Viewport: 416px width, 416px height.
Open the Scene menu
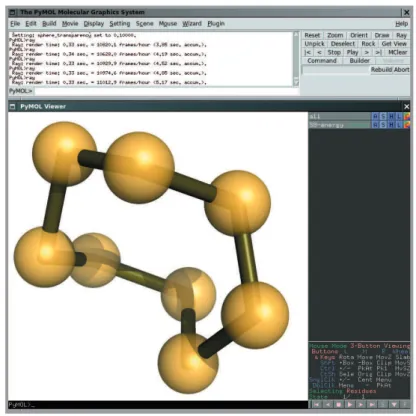(x=144, y=24)
